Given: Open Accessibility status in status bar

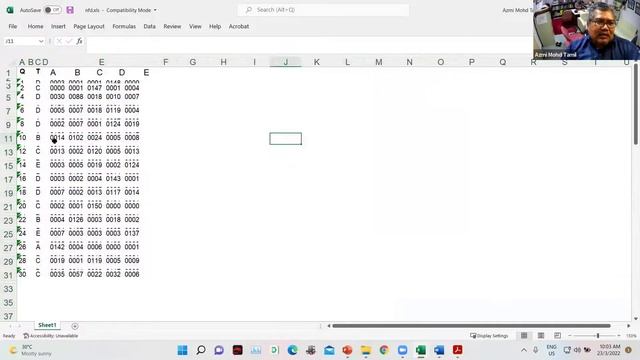Looking at the screenshot, I should (x=51, y=336).
